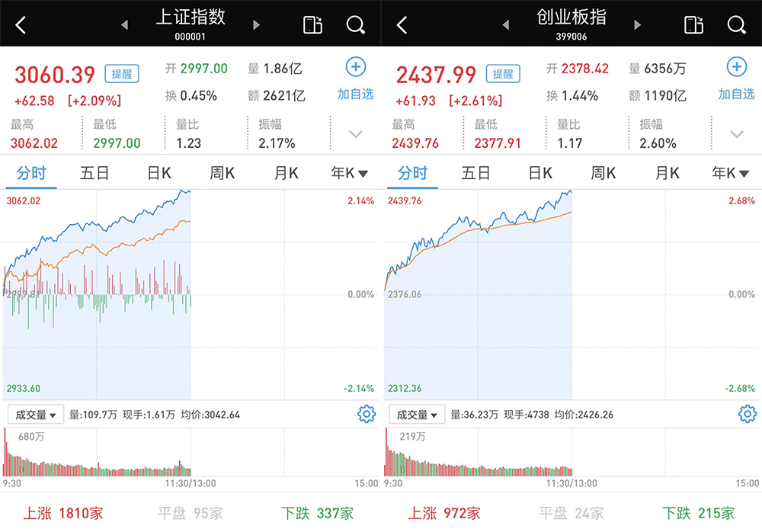Switch to previous index before 创业板指
The width and height of the screenshot is (762, 532).
(x=506, y=25)
